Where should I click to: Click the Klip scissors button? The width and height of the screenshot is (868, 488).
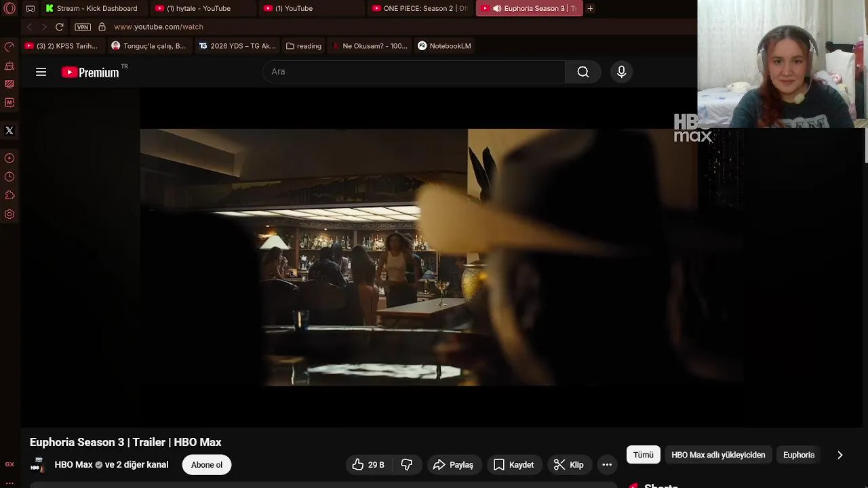(568, 465)
